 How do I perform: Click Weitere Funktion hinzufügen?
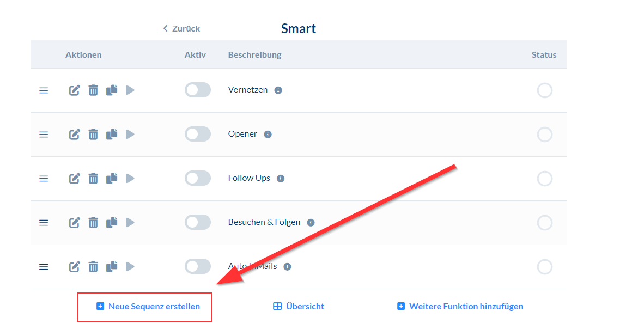[x=460, y=307]
